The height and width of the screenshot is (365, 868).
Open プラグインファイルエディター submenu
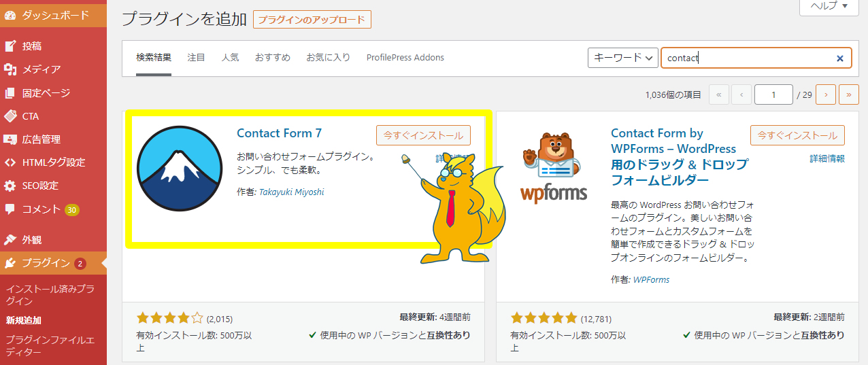point(50,345)
